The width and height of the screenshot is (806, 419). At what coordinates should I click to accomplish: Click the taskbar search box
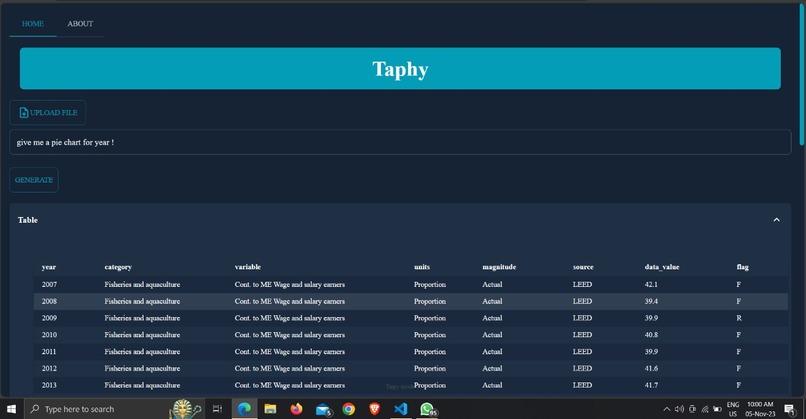point(113,409)
